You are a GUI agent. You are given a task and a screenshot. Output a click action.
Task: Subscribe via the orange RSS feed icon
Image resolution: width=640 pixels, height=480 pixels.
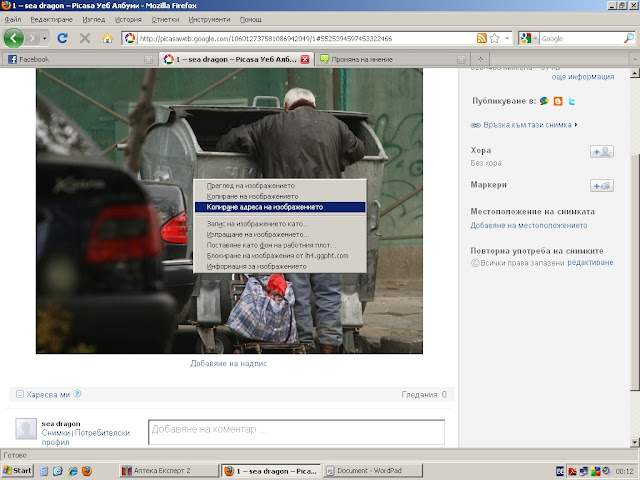point(482,38)
